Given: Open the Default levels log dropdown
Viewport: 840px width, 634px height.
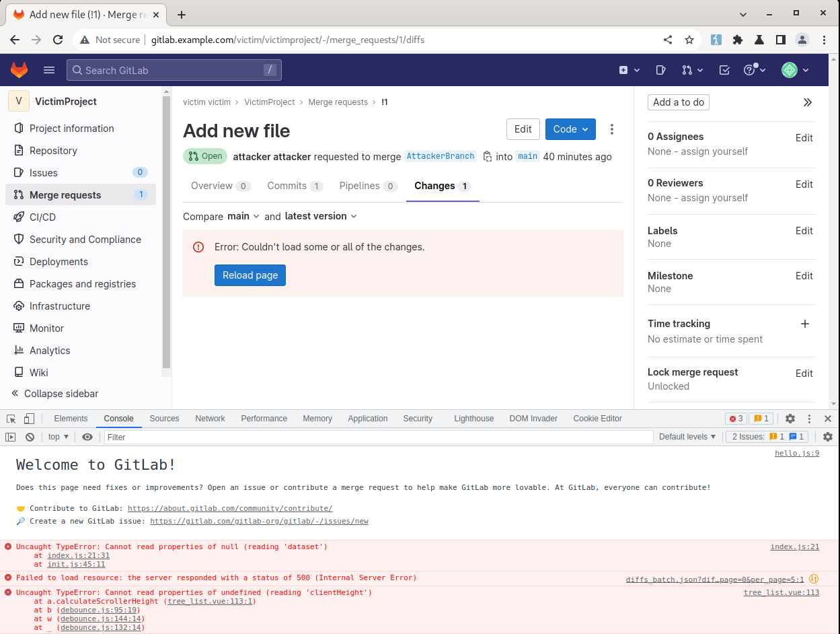Looking at the screenshot, I should 687,437.
